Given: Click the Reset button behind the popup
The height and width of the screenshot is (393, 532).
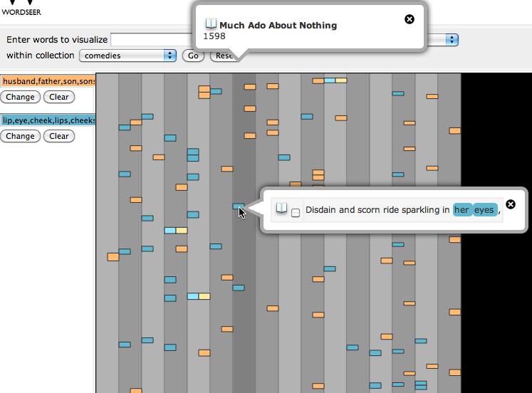Looking at the screenshot, I should pyautogui.click(x=223, y=56).
